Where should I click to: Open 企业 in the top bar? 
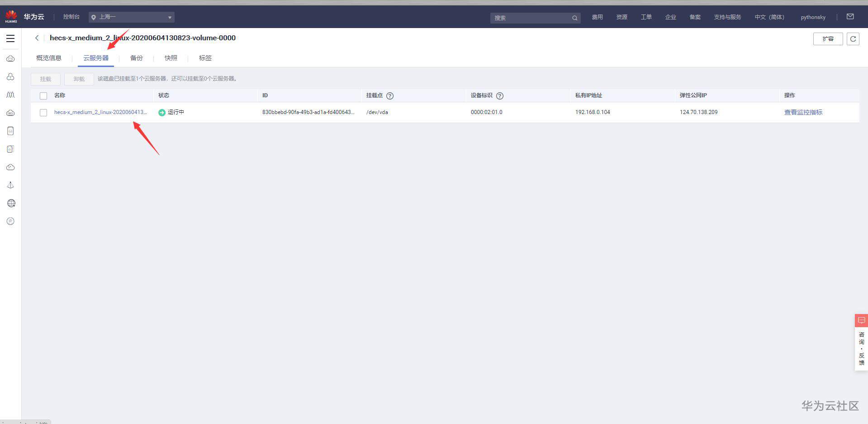pyautogui.click(x=671, y=17)
